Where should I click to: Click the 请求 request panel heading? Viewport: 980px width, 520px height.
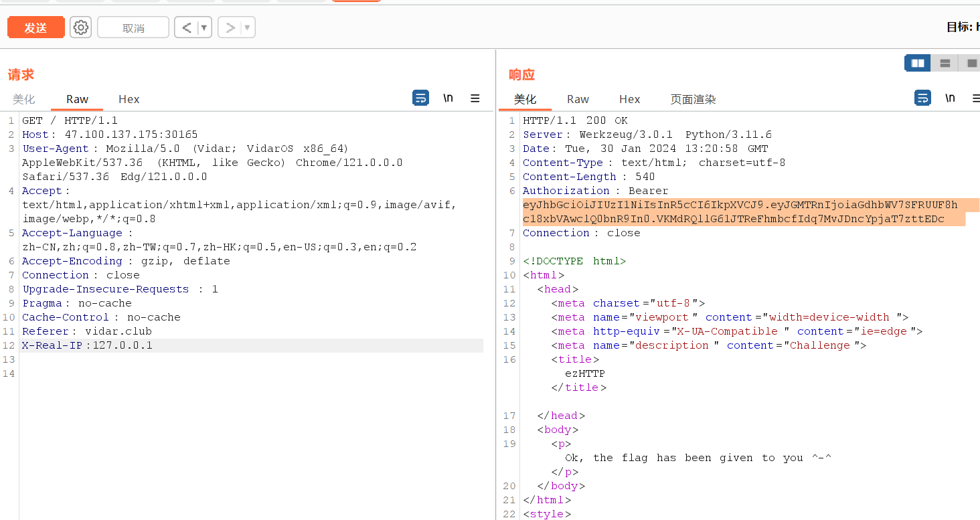tap(21, 74)
